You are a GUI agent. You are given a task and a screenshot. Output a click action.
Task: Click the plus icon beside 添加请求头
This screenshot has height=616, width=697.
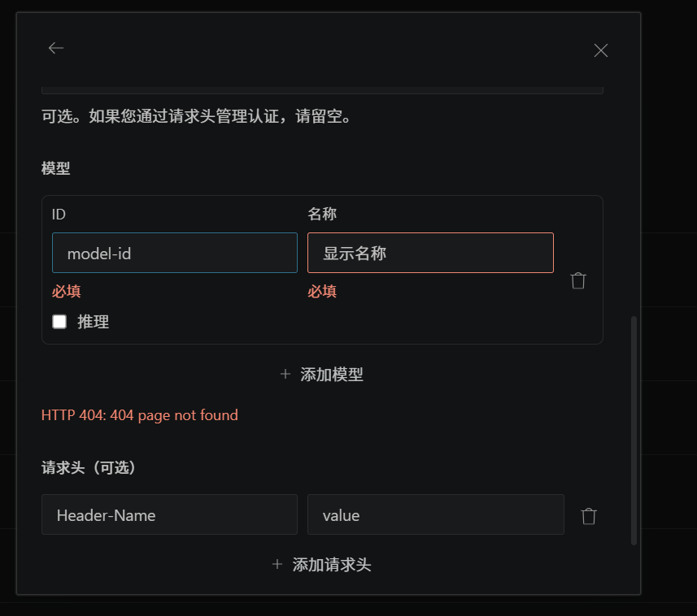[x=277, y=565]
